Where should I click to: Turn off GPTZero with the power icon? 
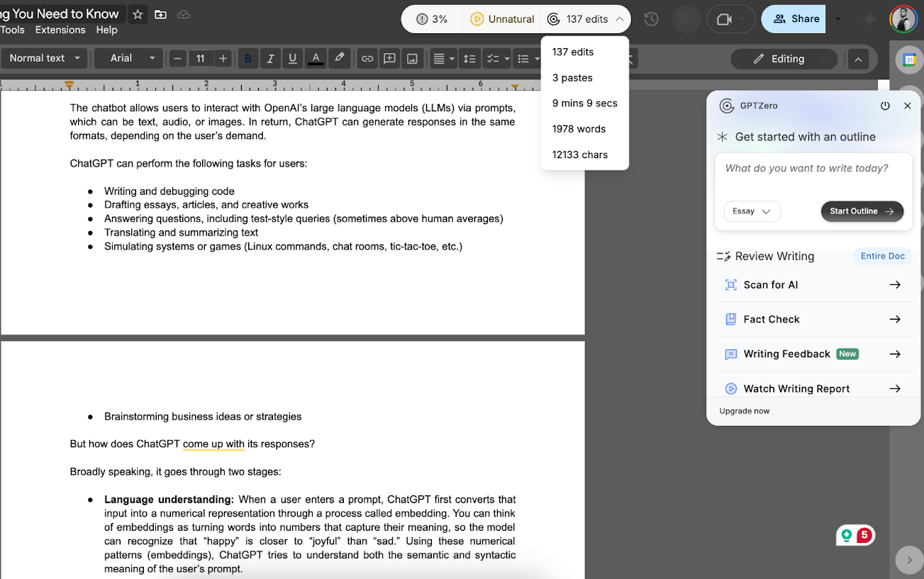885,105
